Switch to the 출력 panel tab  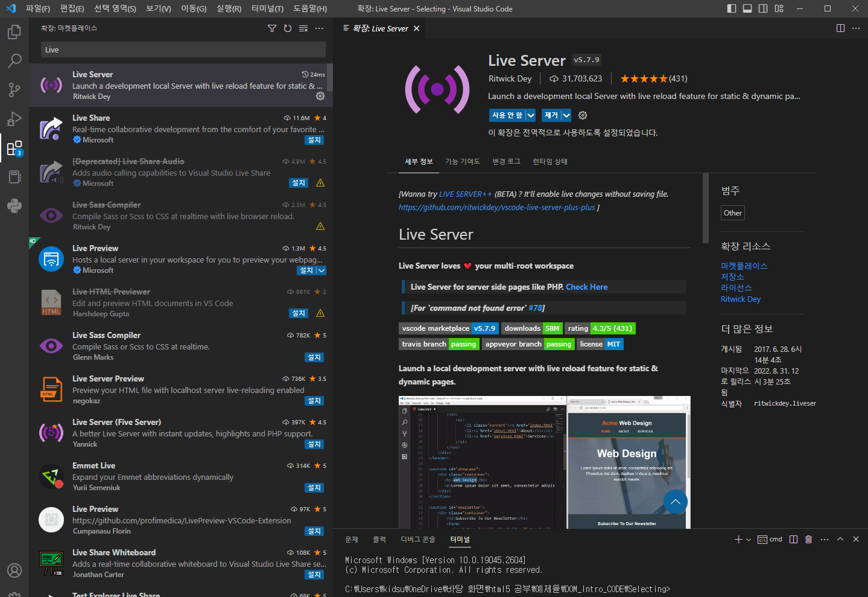tap(379, 539)
